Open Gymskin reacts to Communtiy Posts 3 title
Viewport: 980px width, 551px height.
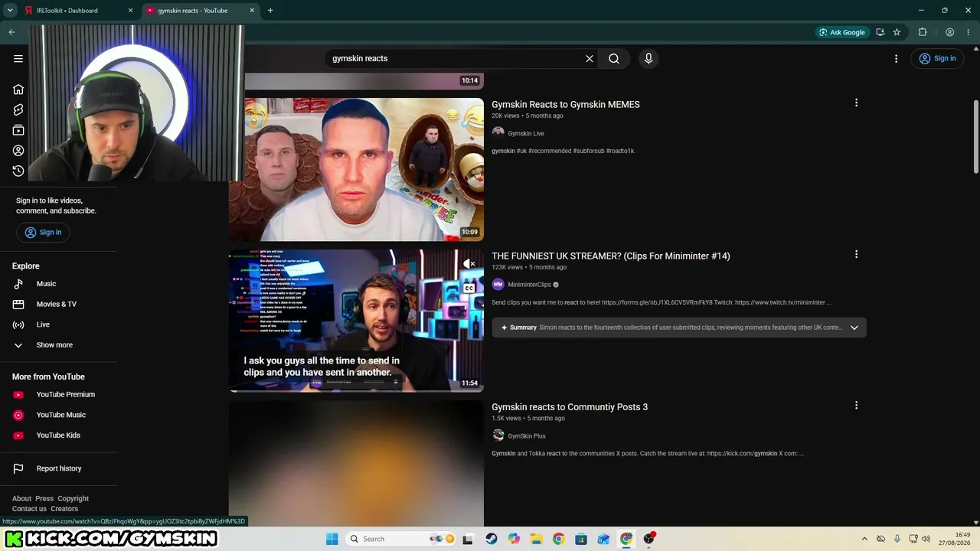click(x=570, y=407)
